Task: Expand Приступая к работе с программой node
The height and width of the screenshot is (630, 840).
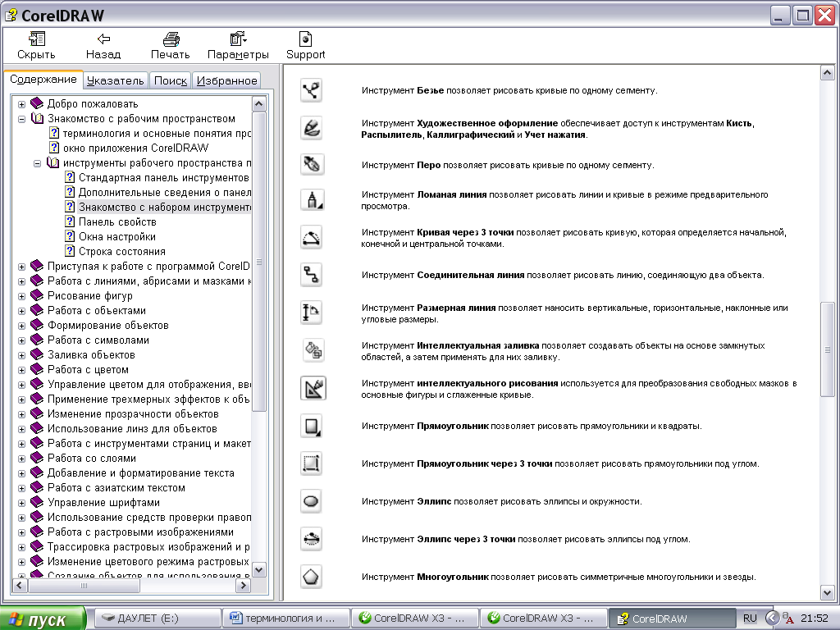Action: pos(21,267)
